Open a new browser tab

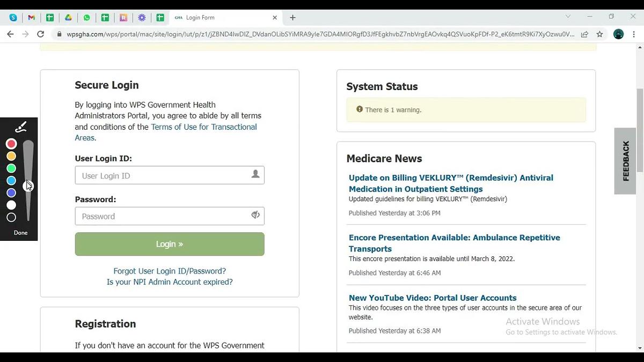click(292, 18)
